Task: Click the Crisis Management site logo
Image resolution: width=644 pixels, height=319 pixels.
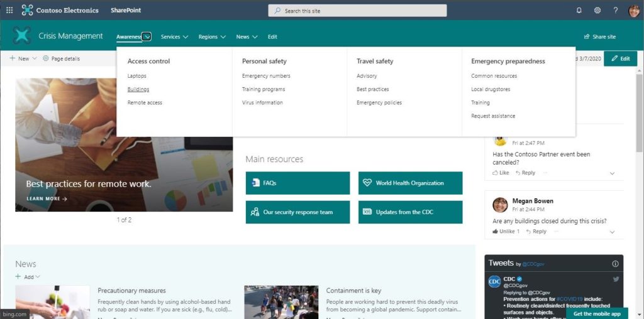Action: coord(22,36)
